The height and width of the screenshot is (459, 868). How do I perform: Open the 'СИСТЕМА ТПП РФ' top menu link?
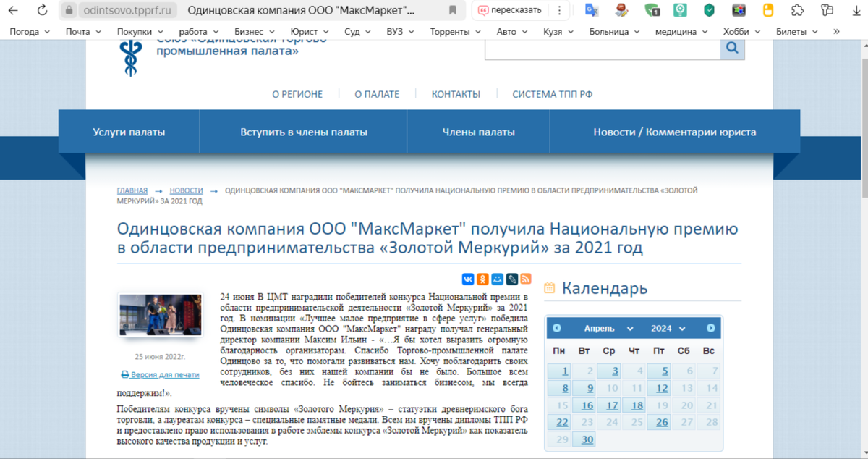tap(553, 94)
